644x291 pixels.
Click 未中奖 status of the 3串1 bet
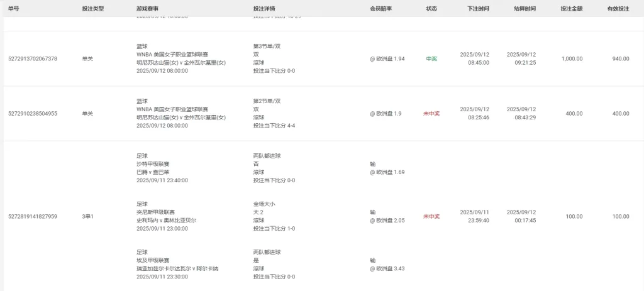431,217
